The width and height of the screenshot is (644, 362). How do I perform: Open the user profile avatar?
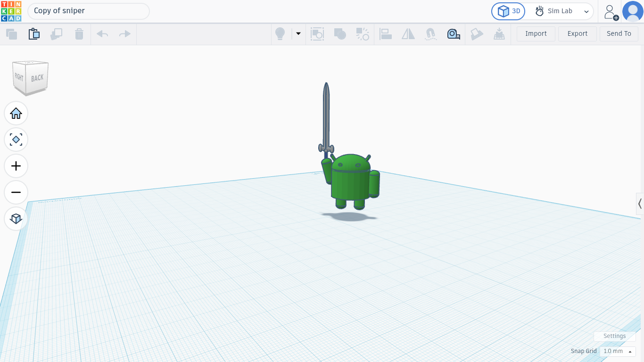point(633,11)
